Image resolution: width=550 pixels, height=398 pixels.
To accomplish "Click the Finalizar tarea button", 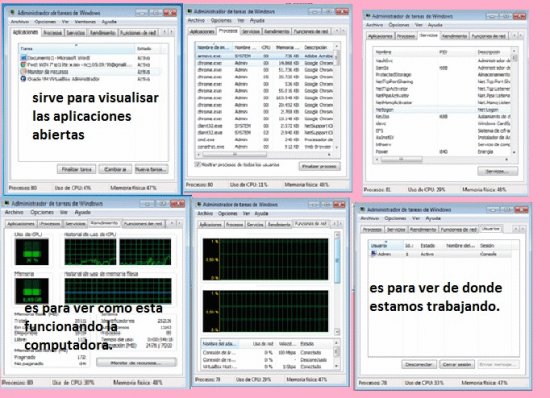I will click(x=76, y=169).
